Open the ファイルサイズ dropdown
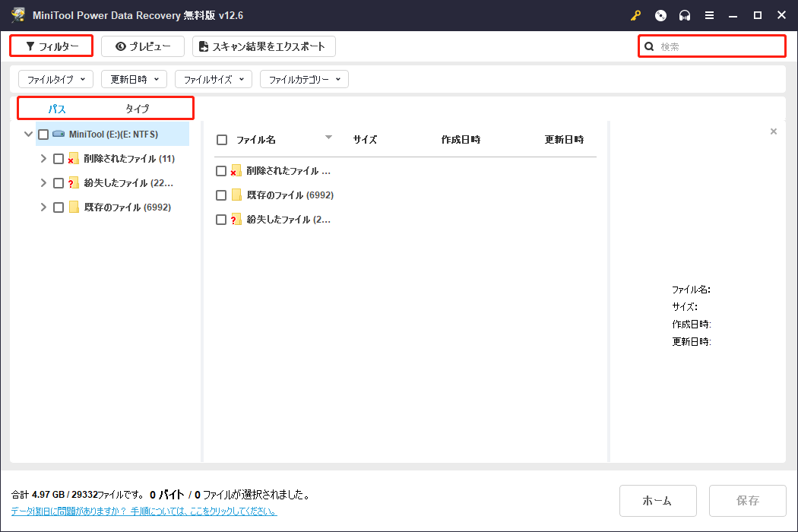Image resolution: width=798 pixels, height=532 pixels. (214, 79)
